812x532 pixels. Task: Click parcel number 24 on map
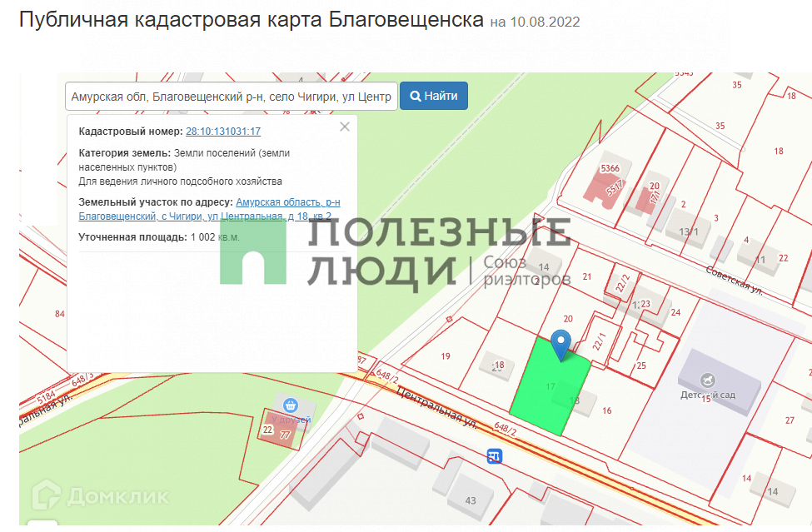tap(675, 312)
